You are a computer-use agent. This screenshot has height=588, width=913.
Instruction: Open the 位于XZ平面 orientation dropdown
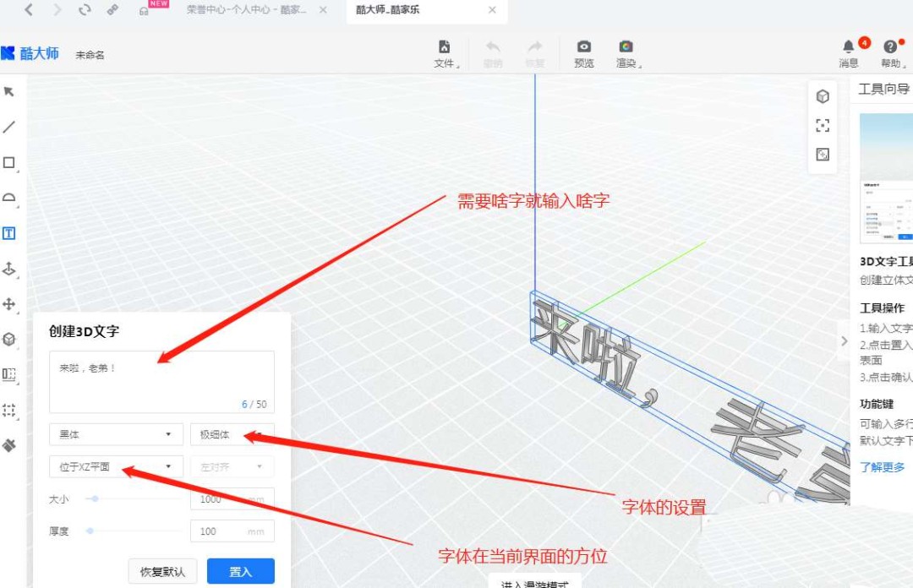point(116,465)
